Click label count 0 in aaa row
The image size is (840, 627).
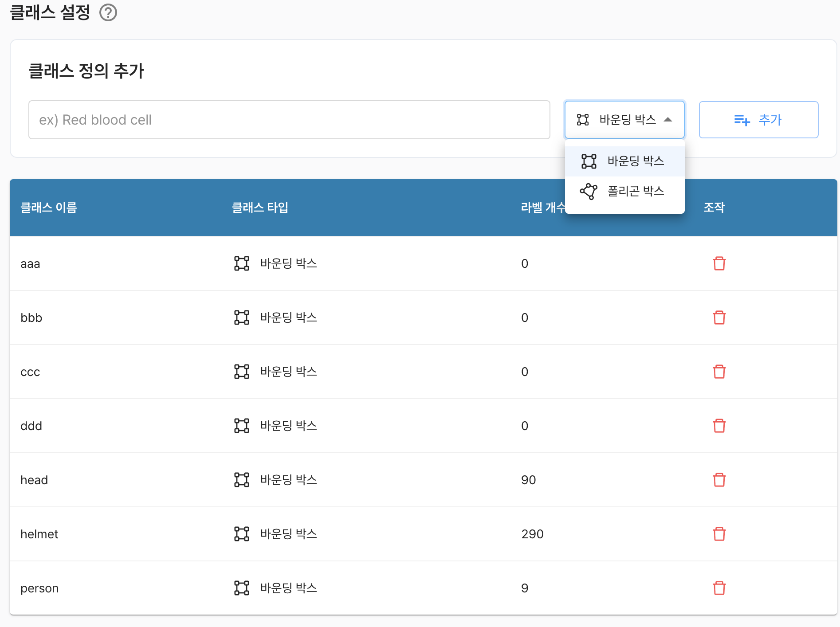click(x=525, y=263)
